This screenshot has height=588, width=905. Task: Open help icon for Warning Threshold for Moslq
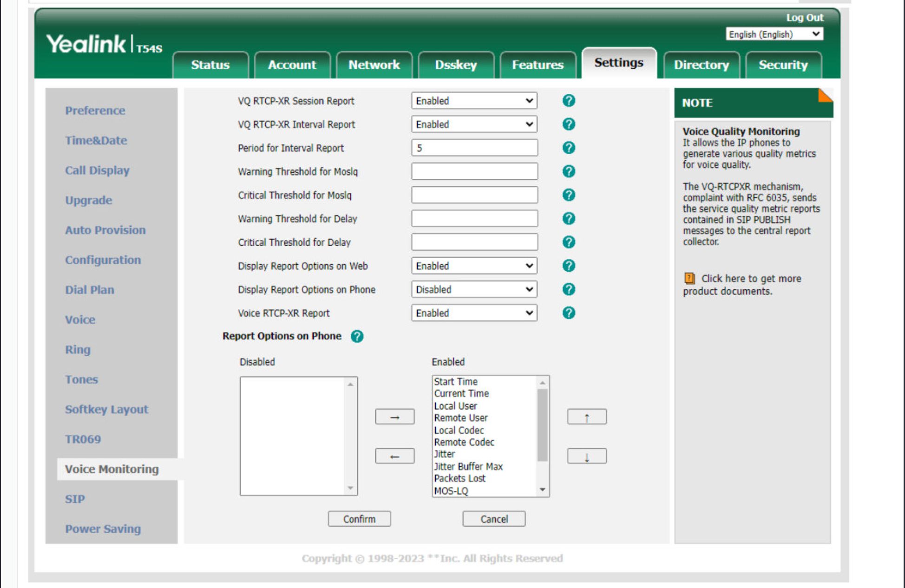(x=568, y=171)
